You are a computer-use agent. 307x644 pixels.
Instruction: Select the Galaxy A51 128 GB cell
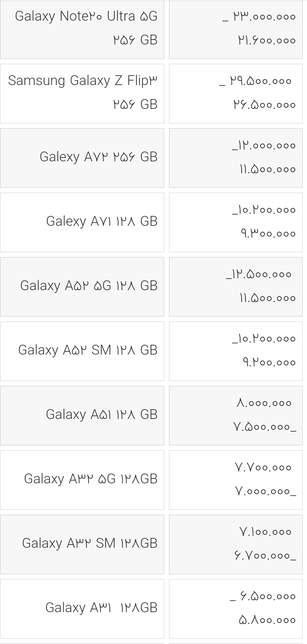pyautogui.click(x=82, y=415)
